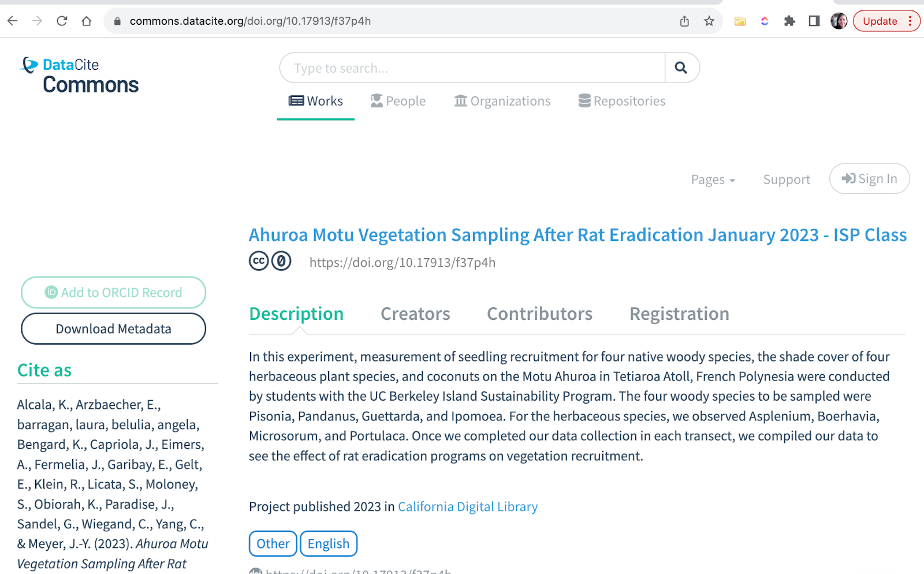Click the Download Metadata button
The width and height of the screenshot is (924, 574).
(113, 329)
